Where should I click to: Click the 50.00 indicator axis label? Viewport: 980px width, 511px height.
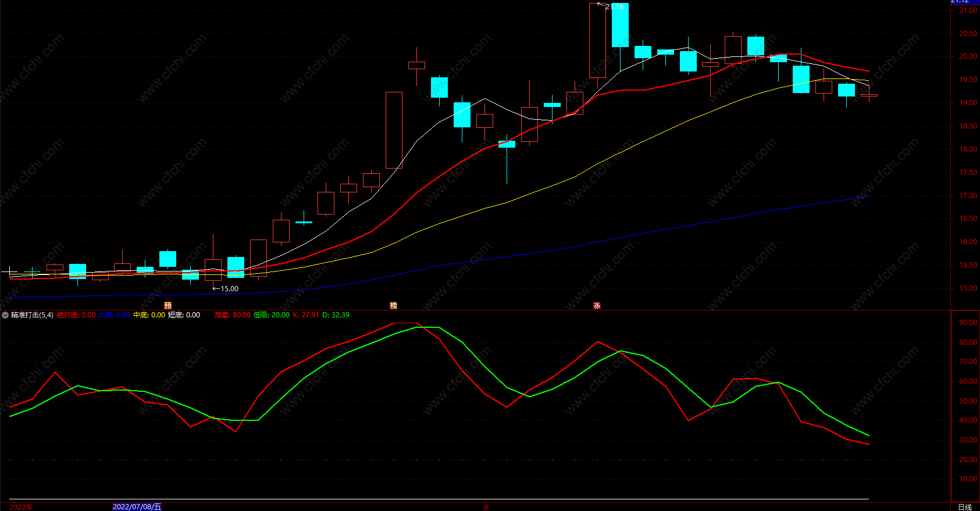(968, 401)
